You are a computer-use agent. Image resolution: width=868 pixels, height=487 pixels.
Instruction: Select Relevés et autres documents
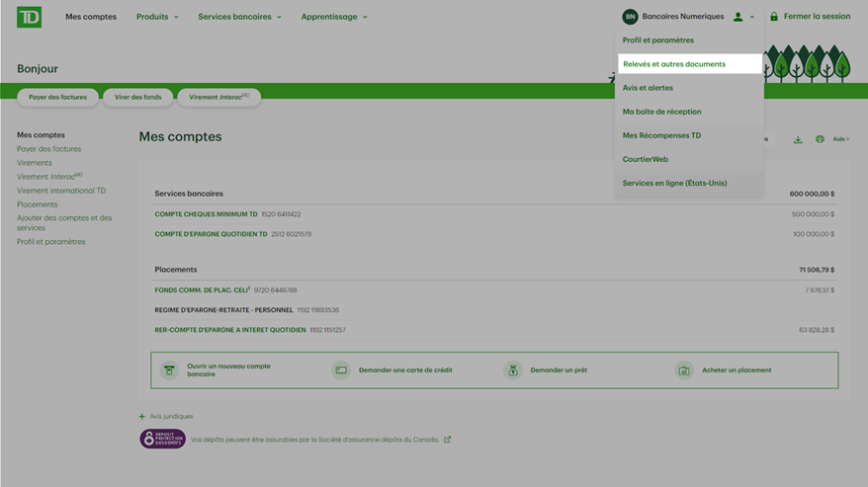click(x=690, y=63)
